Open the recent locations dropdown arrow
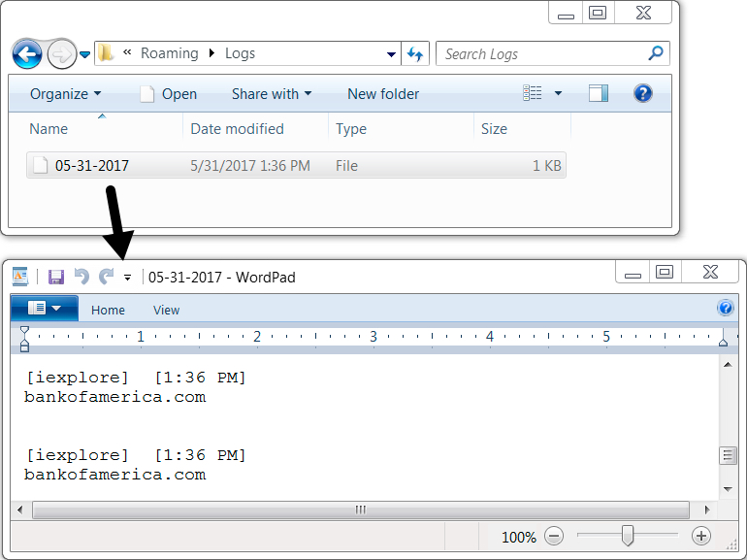747x560 pixels. (x=84, y=54)
